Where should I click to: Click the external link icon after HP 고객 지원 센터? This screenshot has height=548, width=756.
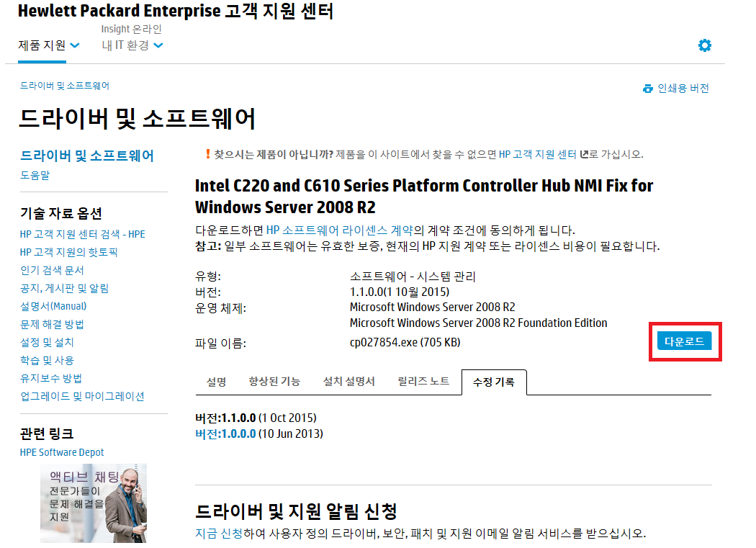(x=584, y=154)
